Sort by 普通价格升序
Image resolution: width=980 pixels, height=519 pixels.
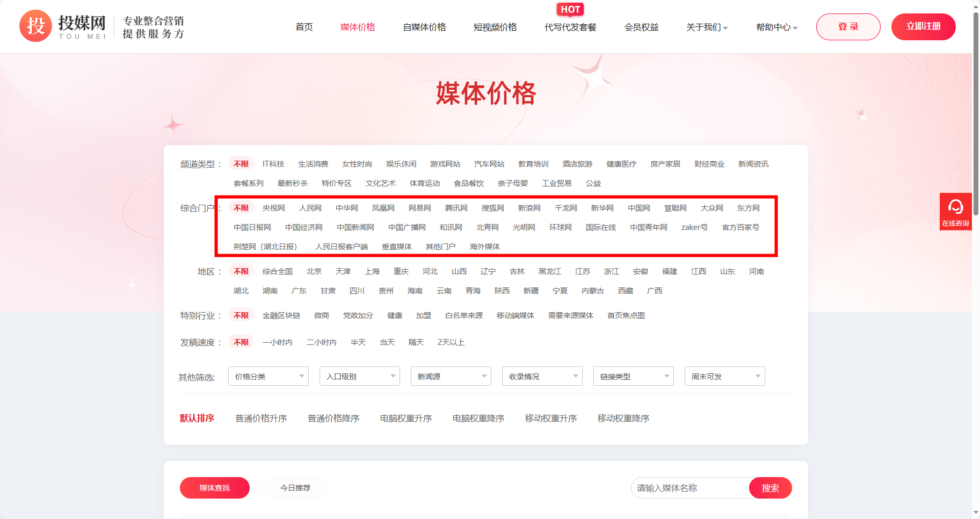pos(261,418)
